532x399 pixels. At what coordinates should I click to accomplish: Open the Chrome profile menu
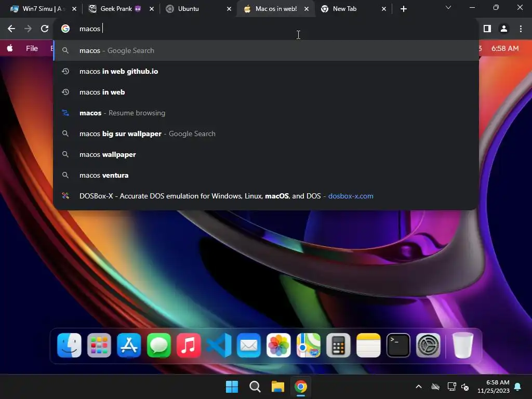pos(504,29)
